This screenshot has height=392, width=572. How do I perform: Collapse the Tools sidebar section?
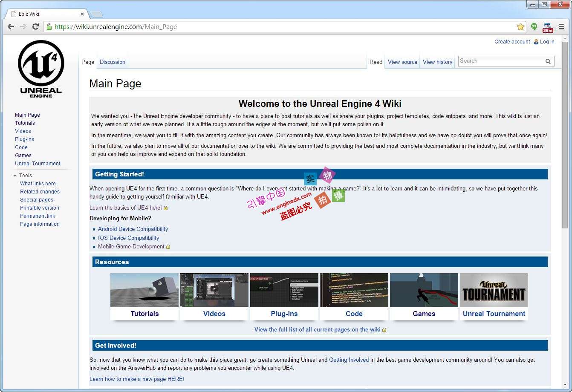(15, 176)
